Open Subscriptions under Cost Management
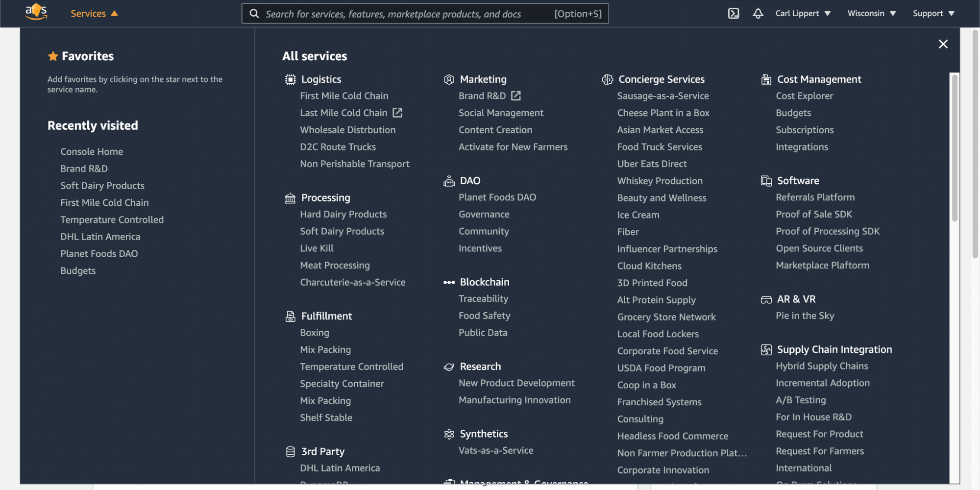This screenshot has width=980, height=490. pos(805,130)
